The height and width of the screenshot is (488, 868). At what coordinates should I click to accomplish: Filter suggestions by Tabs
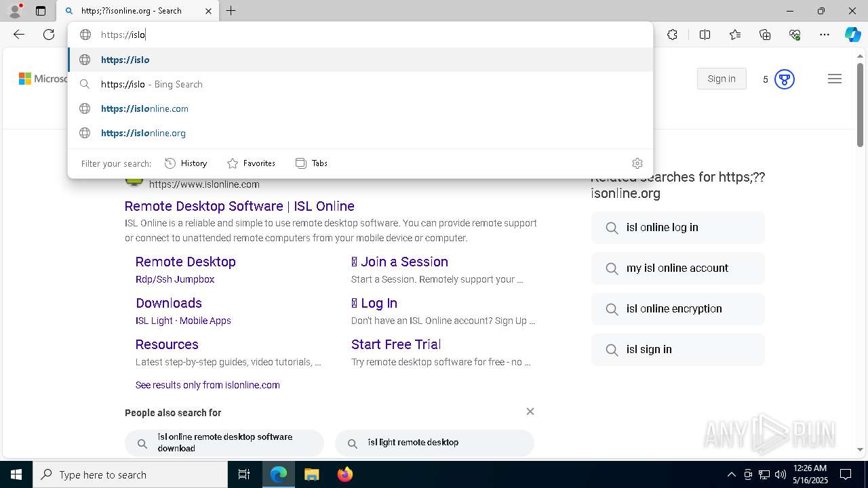(312, 163)
